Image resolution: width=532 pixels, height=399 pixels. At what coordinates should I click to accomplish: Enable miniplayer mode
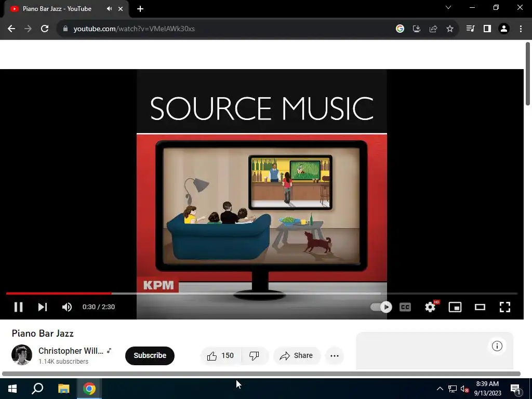(x=455, y=307)
